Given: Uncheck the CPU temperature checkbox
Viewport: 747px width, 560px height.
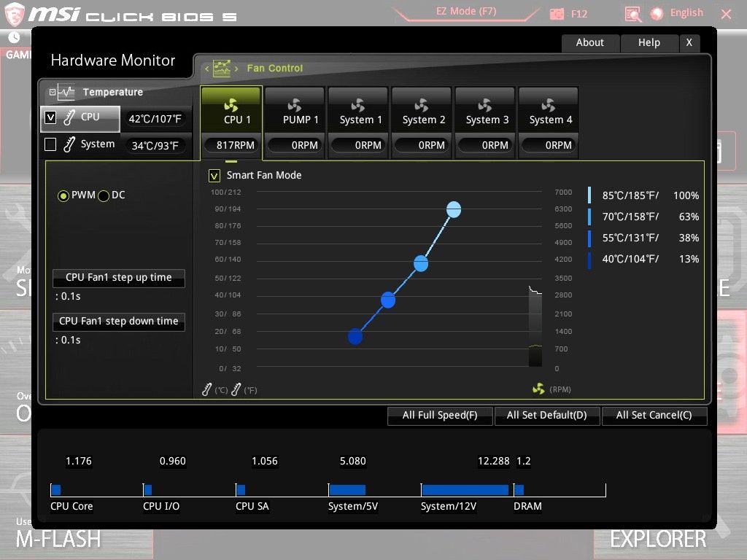Looking at the screenshot, I should click(50, 117).
